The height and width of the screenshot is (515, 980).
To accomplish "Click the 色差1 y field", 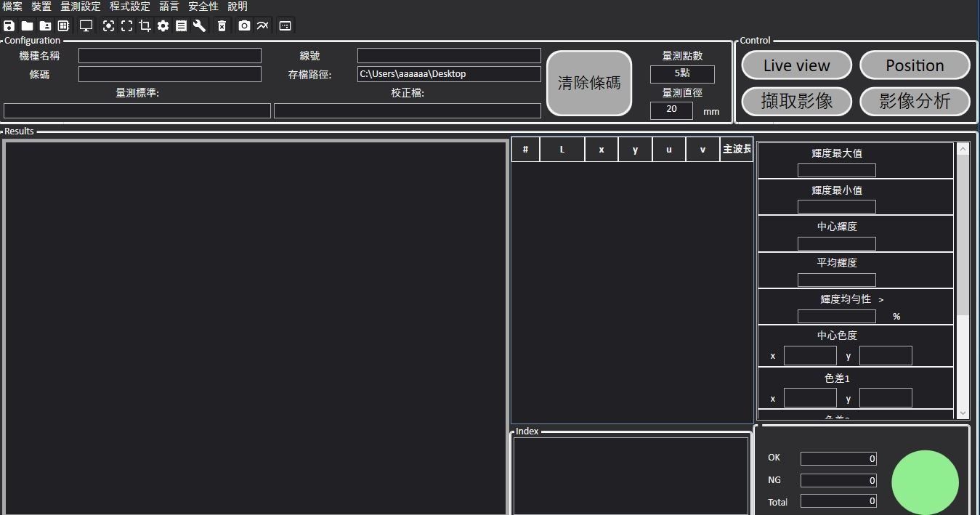I will tap(886, 398).
